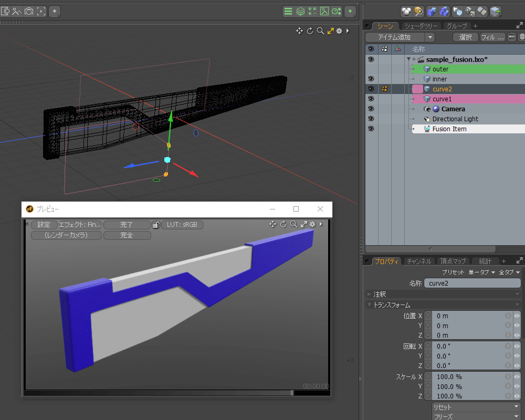Click the two blue cubes icon

point(444,12)
